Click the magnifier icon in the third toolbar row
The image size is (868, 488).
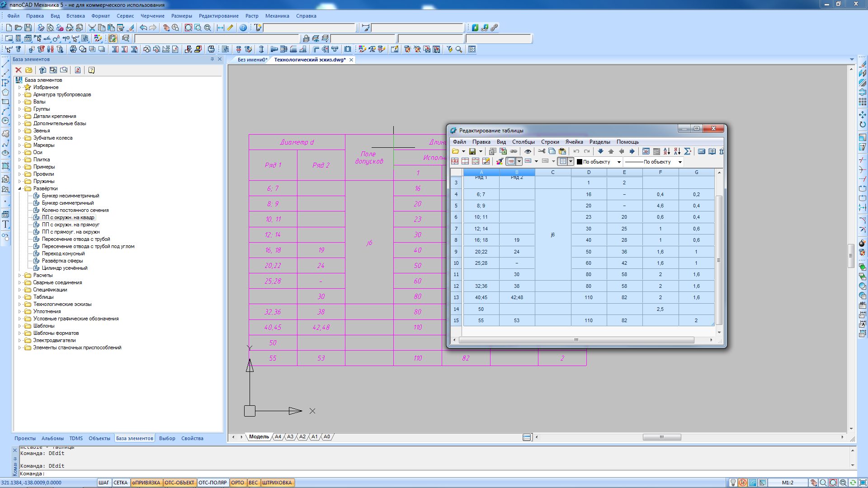point(459,49)
